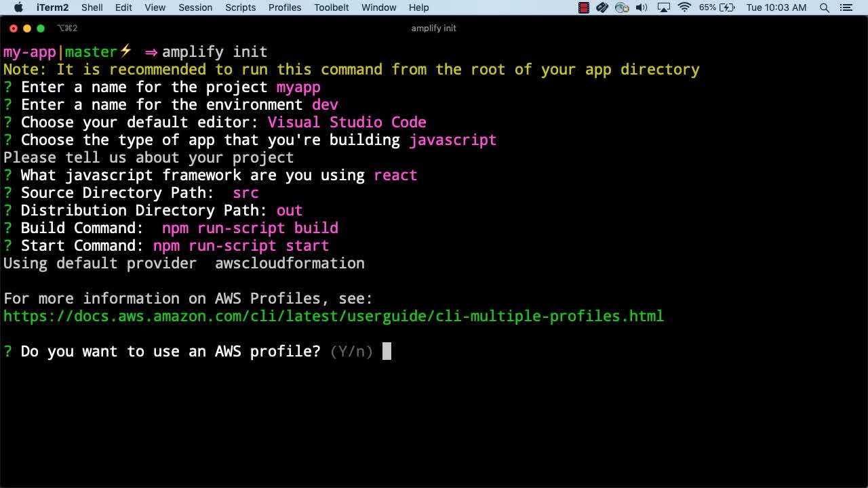Open Notification Center list icon
Viewport: 868px width, 488px height.
tap(846, 7)
